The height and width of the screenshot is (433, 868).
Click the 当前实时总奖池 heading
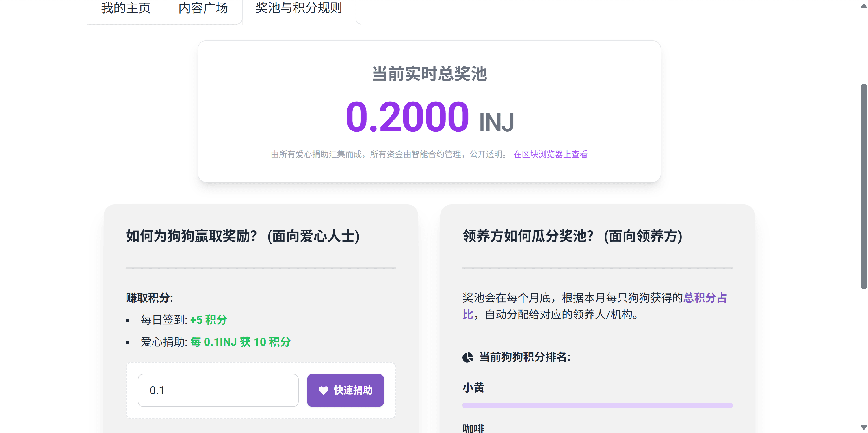tap(429, 74)
